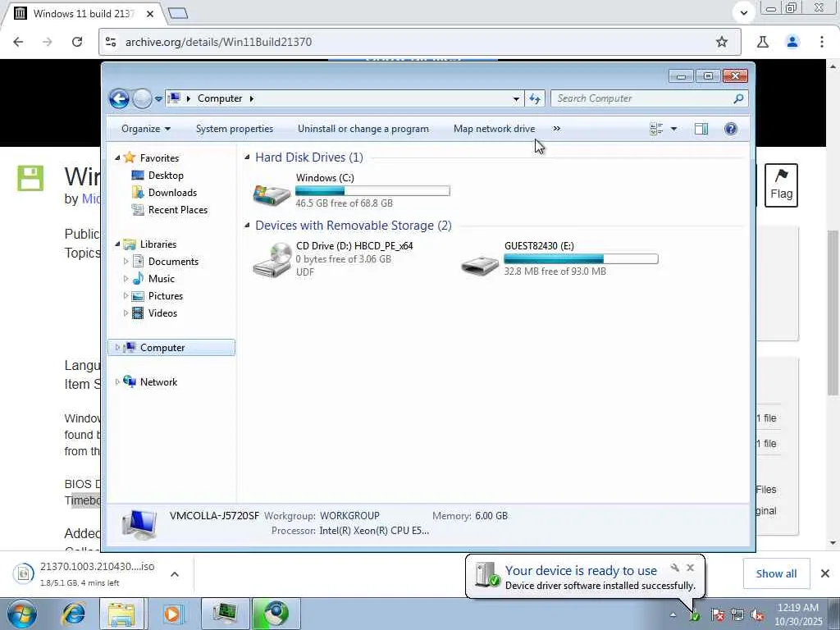Toggle the preview pane

click(x=701, y=129)
